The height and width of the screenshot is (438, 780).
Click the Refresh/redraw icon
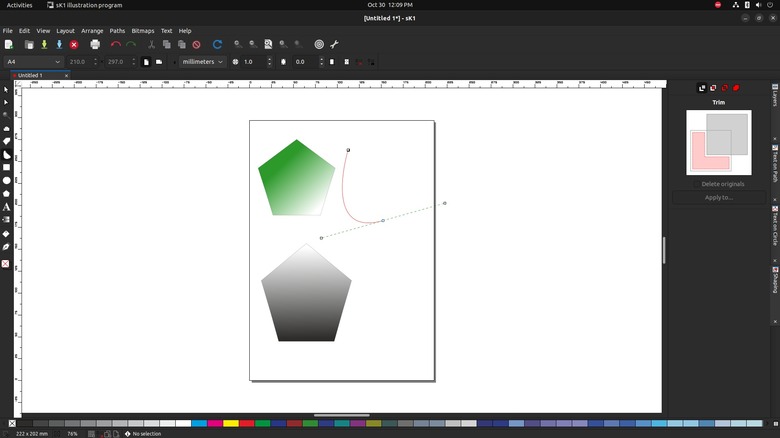(x=217, y=44)
